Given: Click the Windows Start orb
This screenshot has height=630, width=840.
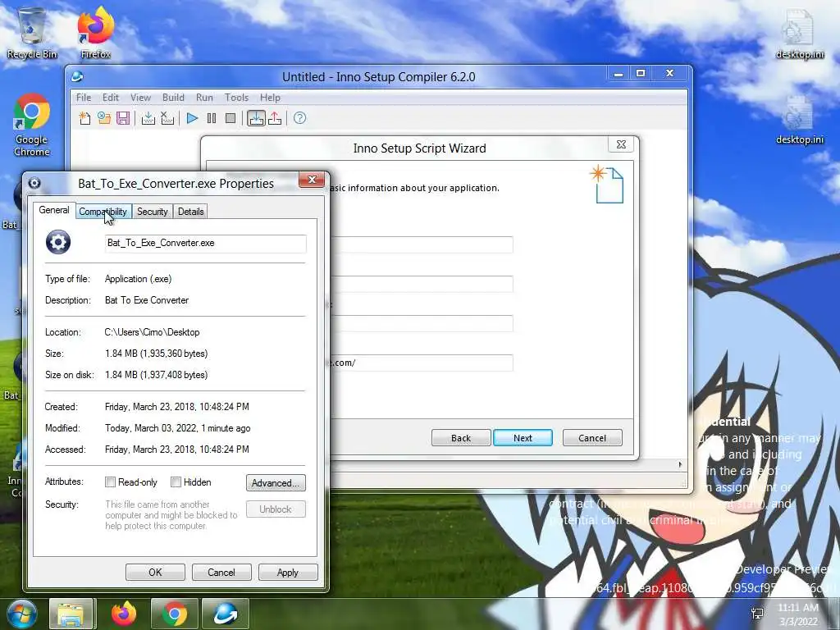Looking at the screenshot, I should (x=21, y=614).
